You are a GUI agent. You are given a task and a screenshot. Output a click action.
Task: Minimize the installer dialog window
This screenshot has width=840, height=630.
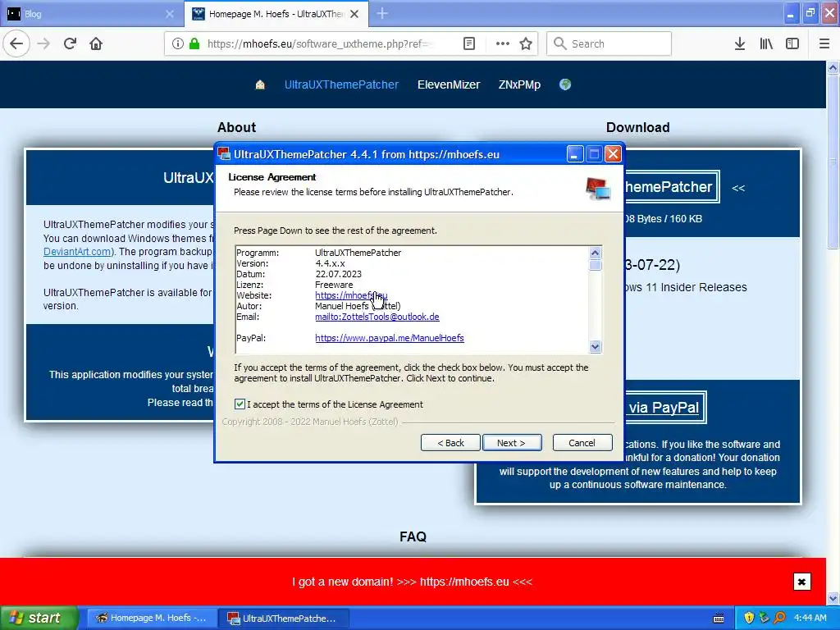(574, 154)
